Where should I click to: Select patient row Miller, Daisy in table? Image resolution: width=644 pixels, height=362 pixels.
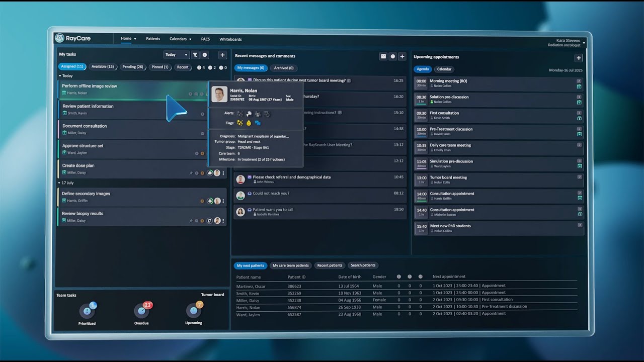click(x=407, y=300)
